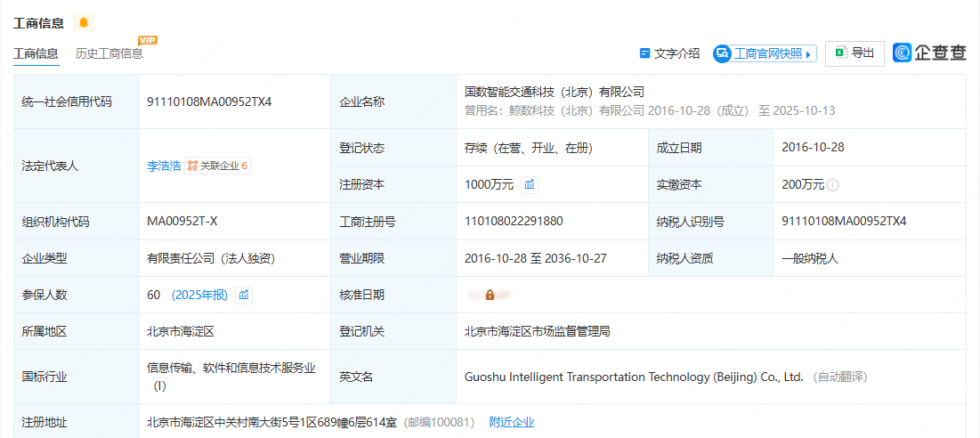Open chart icon next to 1000万元
The height and width of the screenshot is (438, 980).
530,184
